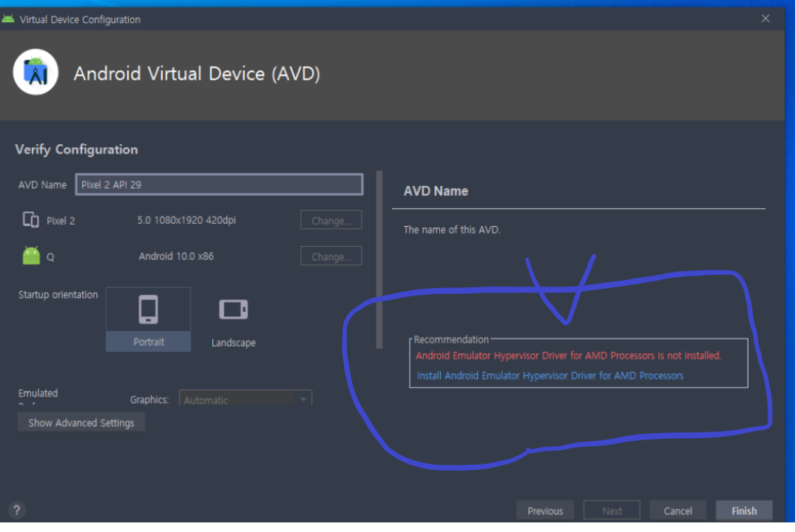Click the green Android Q system image icon
The image size is (795, 532).
tap(31, 256)
